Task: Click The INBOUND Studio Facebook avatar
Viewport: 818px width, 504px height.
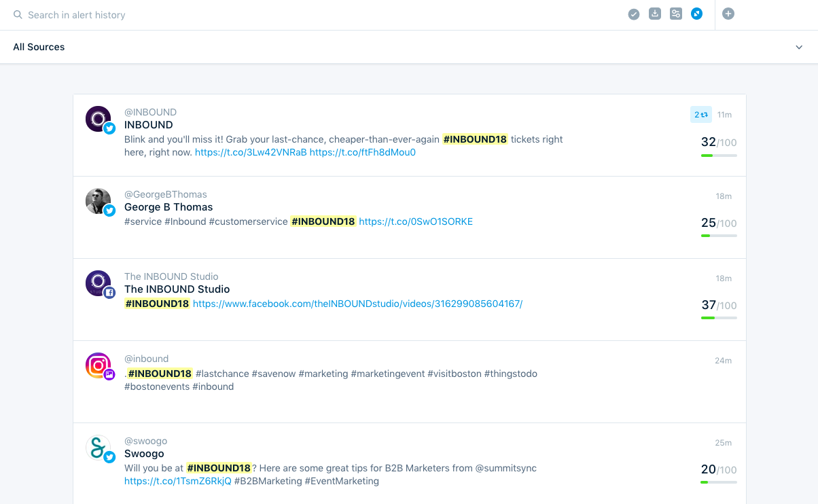Action: pyautogui.click(x=99, y=283)
